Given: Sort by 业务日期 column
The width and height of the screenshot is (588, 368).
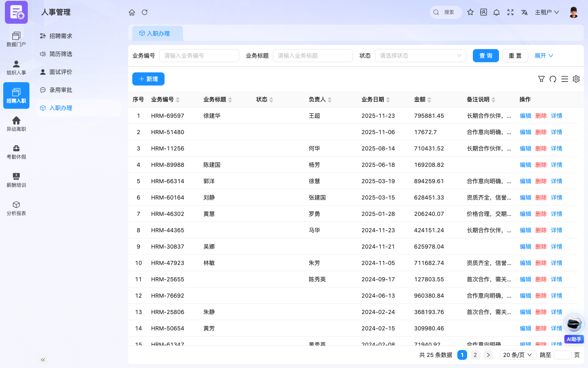Looking at the screenshot, I should (376, 99).
